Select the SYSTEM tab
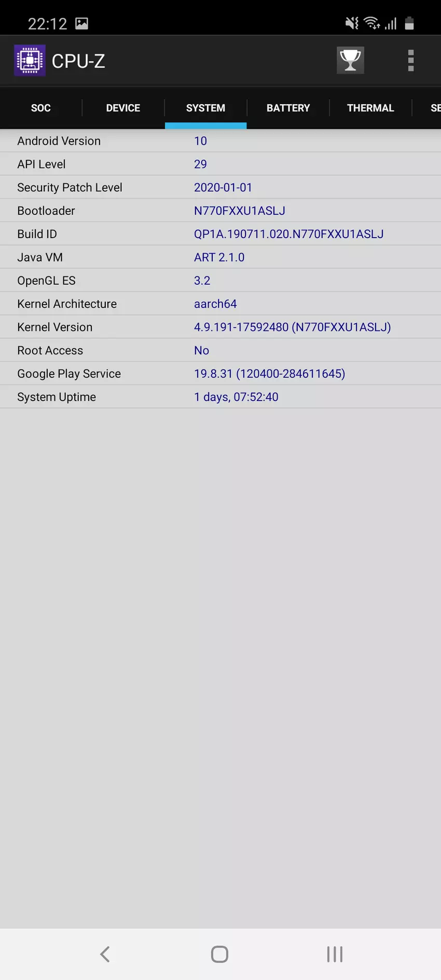The image size is (441, 980). pyautogui.click(x=205, y=108)
